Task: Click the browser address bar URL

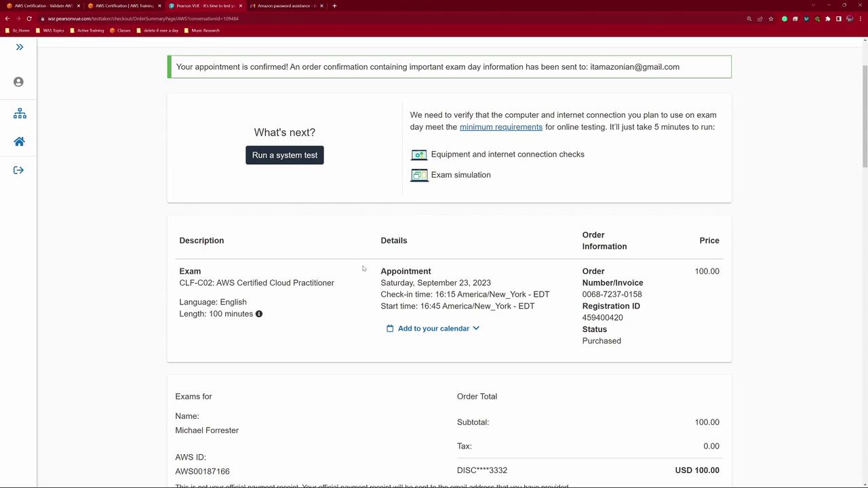Action: pyautogui.click(x=143, y=19)
